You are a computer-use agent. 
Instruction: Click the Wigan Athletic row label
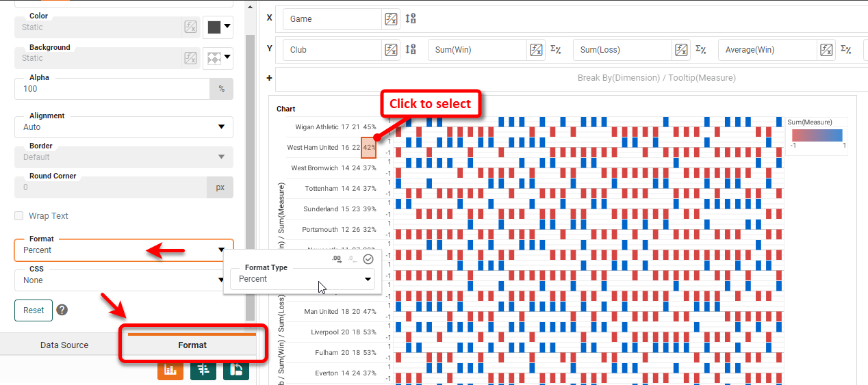click(317, 127)
